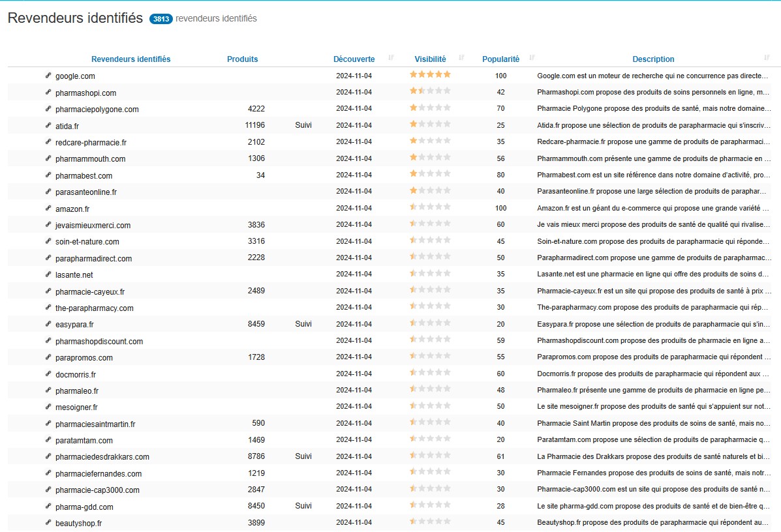This screenshot has width=781, height=532.
Task: Click the link icon beside the-parapharmacy.com
Action: pos(48,307)
